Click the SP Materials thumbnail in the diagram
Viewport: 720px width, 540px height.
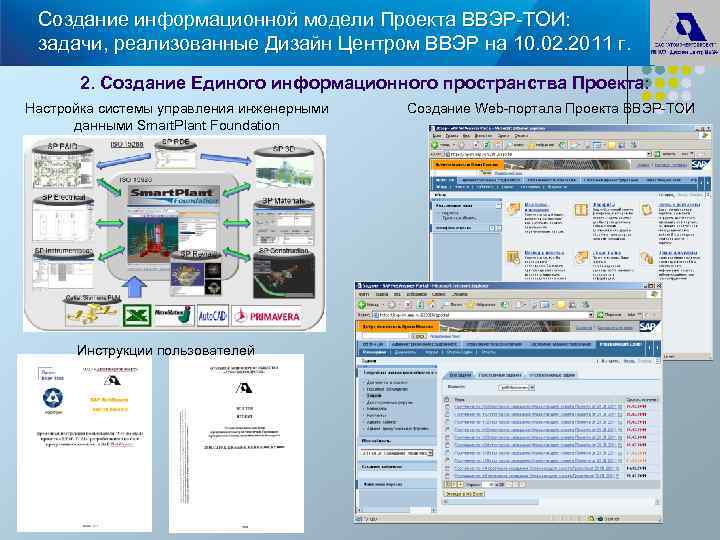[x=284, y=222]
